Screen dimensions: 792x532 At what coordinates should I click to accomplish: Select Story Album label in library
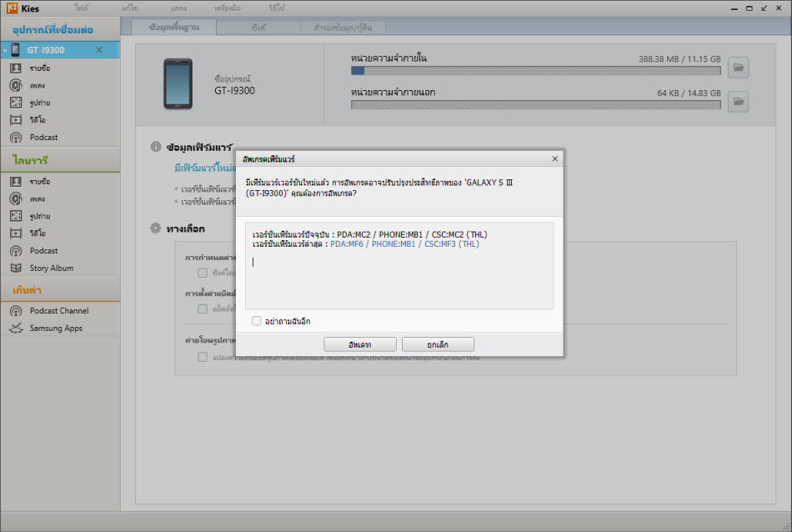coord(52,269)
